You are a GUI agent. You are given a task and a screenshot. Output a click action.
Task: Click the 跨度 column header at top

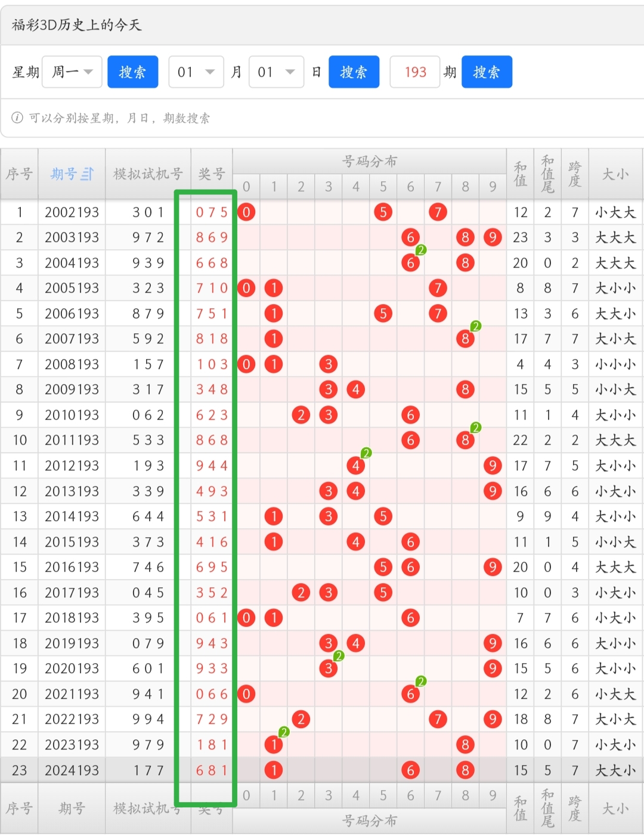575,174
